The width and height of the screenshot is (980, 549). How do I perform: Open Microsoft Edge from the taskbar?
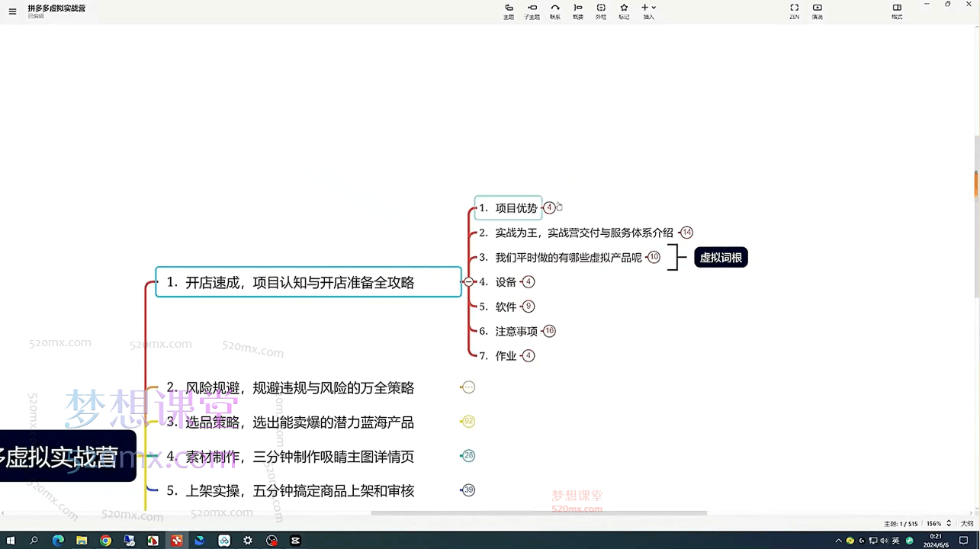tap(57, 541)
